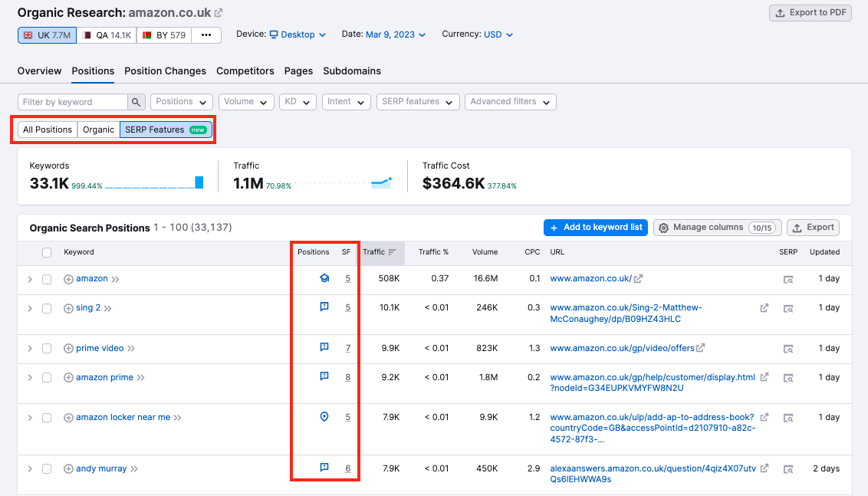The height and width of the screenshot is (496, 868).
Task: Click knowledge panel icon for amazon row
Action: pyautogui.click(x=324, y=278)
